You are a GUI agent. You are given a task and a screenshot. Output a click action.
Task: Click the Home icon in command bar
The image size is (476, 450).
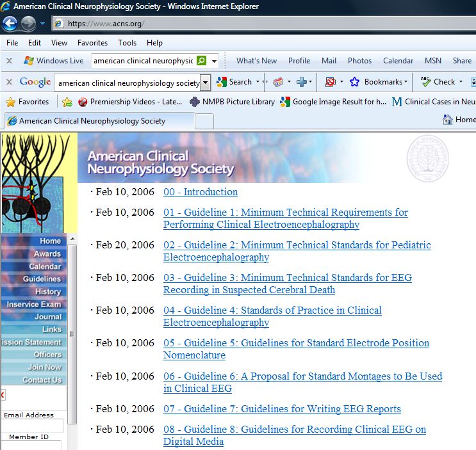448,120
